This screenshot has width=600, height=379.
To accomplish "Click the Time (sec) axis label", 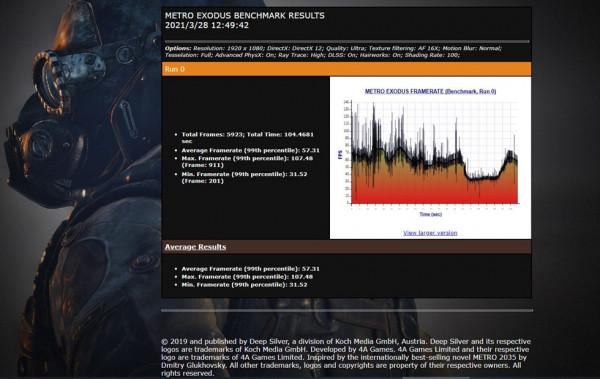I will [x=430, y=214].
